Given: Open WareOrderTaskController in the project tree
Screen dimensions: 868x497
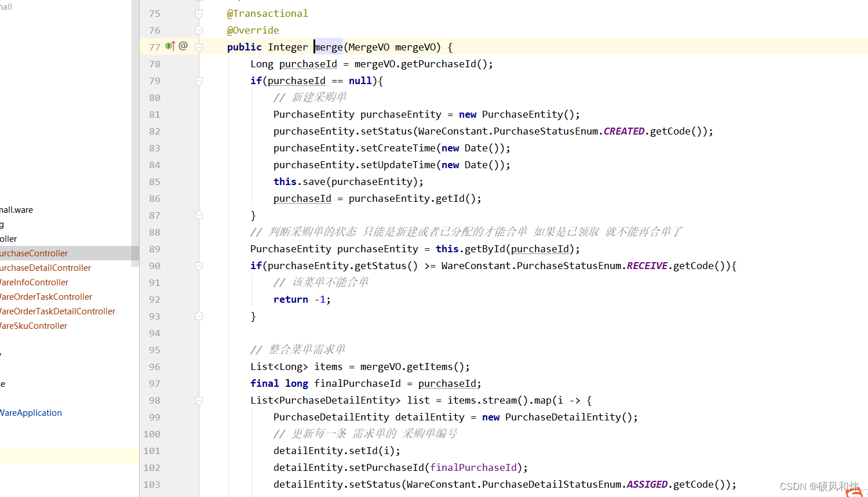Looking at the screenshot, I should pos(46,297).
